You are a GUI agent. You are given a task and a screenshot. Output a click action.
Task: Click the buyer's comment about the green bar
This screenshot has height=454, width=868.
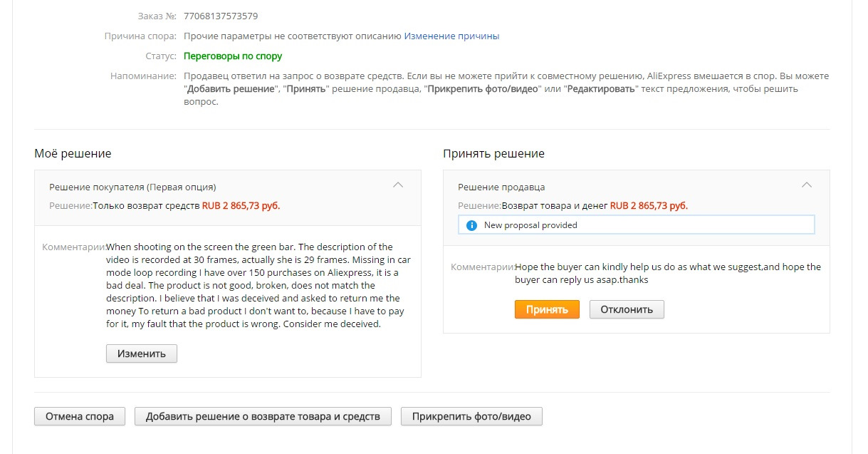click(259, 285)
